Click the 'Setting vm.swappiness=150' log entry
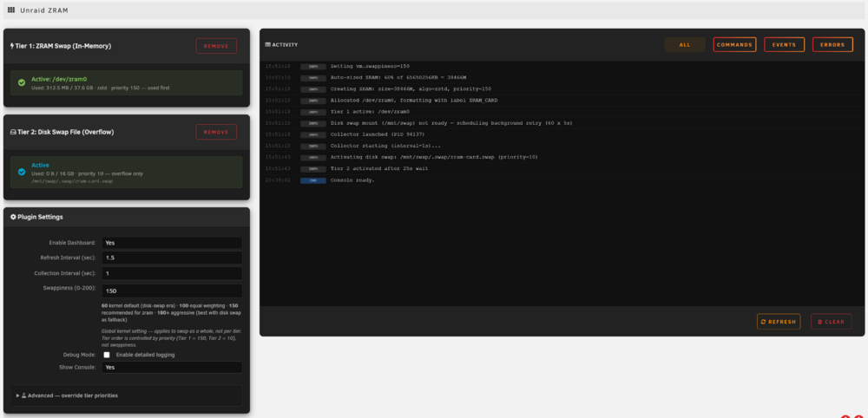Screen dimensions: 868x418 coord(370,67)
